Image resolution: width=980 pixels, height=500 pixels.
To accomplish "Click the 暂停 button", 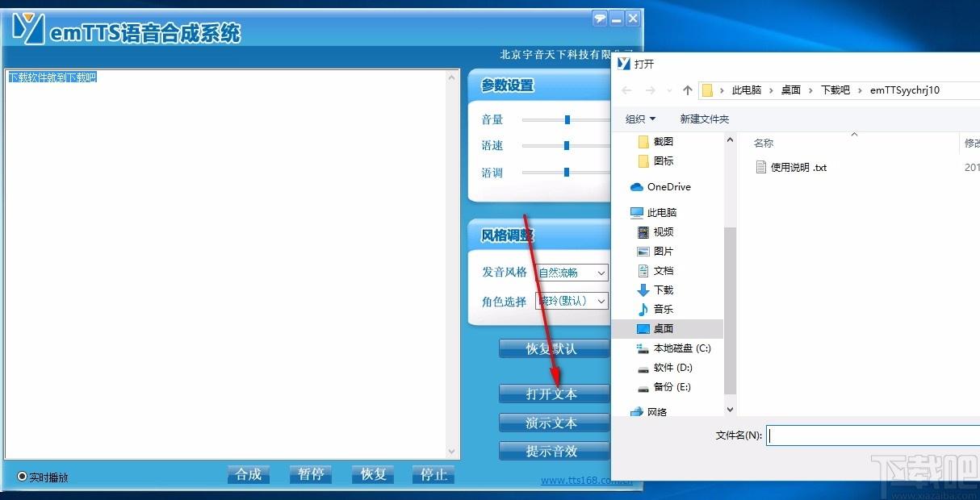I will (311, 474).
